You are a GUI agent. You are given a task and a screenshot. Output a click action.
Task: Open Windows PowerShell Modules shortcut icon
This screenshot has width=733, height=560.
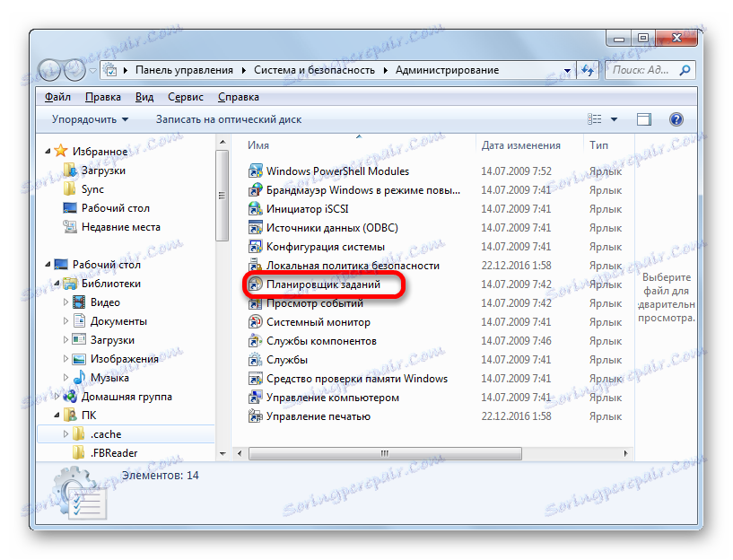pyautogui.click(x=255, y=171)
